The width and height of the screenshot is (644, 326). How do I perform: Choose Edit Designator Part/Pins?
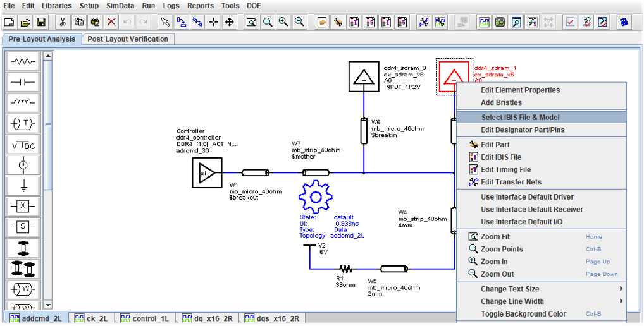click(x=542, y=130)
